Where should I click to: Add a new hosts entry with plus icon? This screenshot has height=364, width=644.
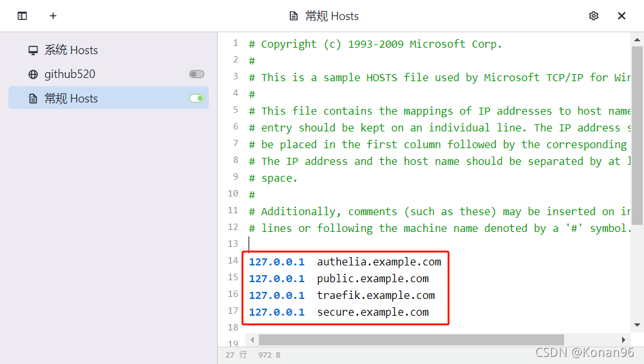(x=53, y=16)
